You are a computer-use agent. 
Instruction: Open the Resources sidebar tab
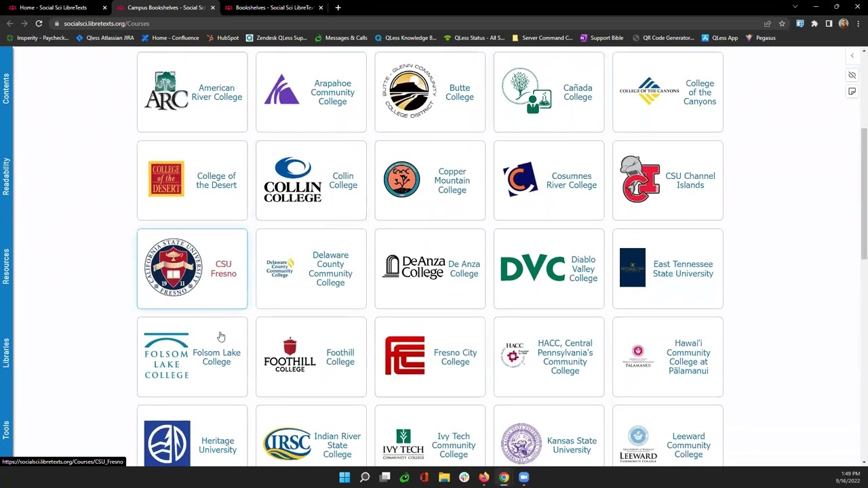click(6, 266)
